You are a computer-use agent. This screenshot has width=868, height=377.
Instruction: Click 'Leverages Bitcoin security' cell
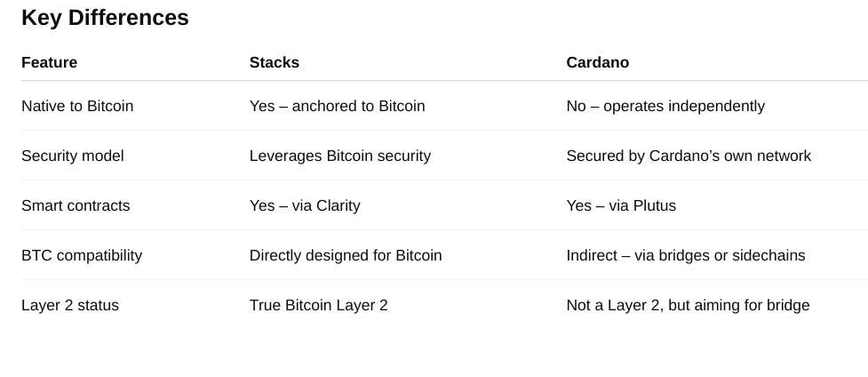click(339, 156)
